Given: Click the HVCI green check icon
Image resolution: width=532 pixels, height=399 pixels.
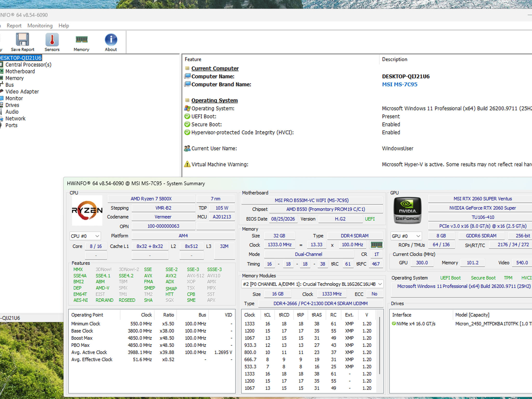Looking at the screenshot, I should (187, 132).
